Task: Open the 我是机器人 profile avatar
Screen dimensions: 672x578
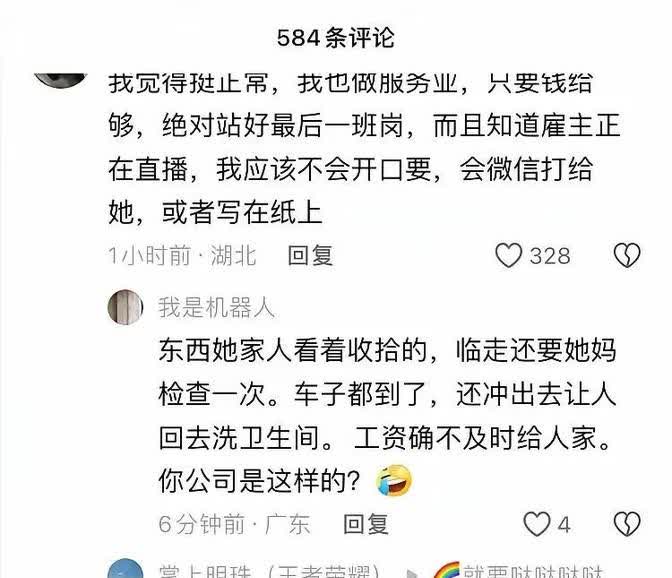Action: click(125, 307)
